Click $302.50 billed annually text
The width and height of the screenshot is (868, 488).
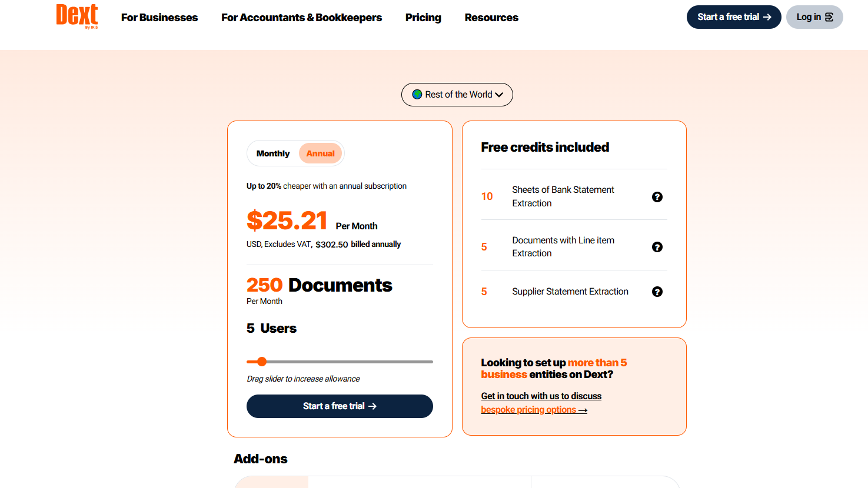(x=358, y=244)
